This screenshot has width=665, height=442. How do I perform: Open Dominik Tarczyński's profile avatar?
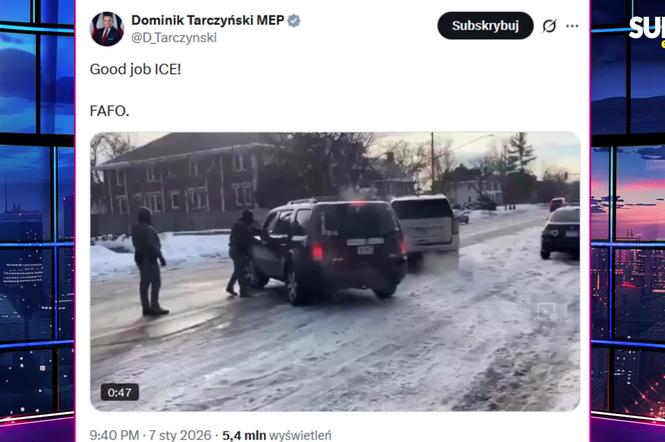107,29
